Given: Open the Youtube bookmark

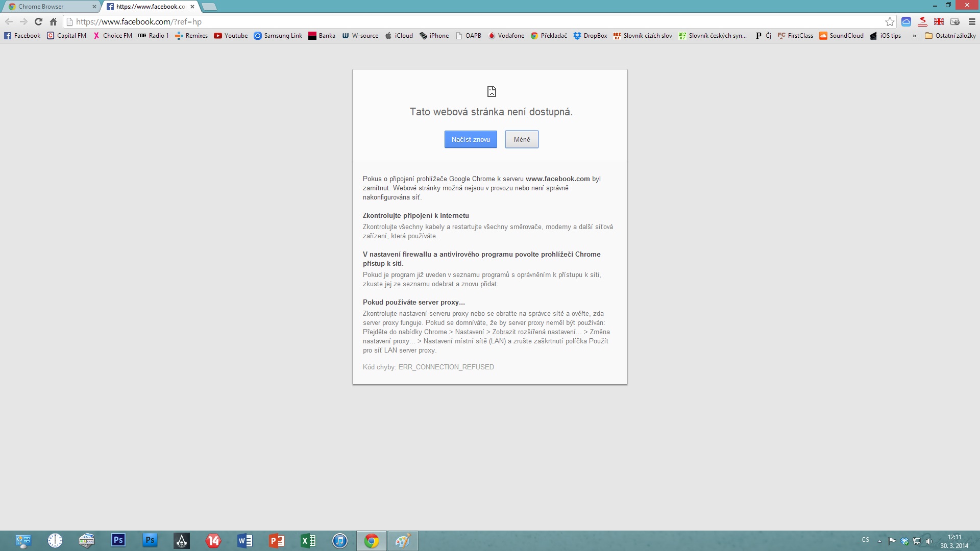Looking at the screenshot, I should pos(231,36).
